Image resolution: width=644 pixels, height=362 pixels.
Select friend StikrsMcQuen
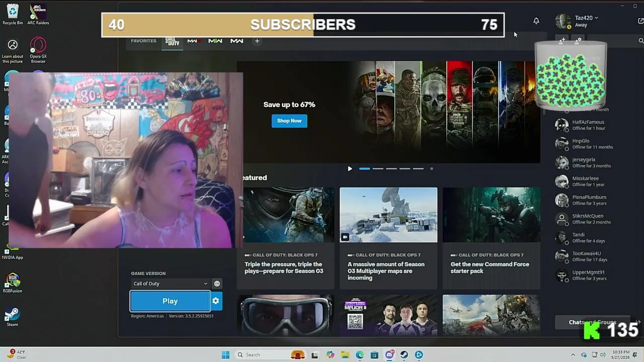pos(589,219)
